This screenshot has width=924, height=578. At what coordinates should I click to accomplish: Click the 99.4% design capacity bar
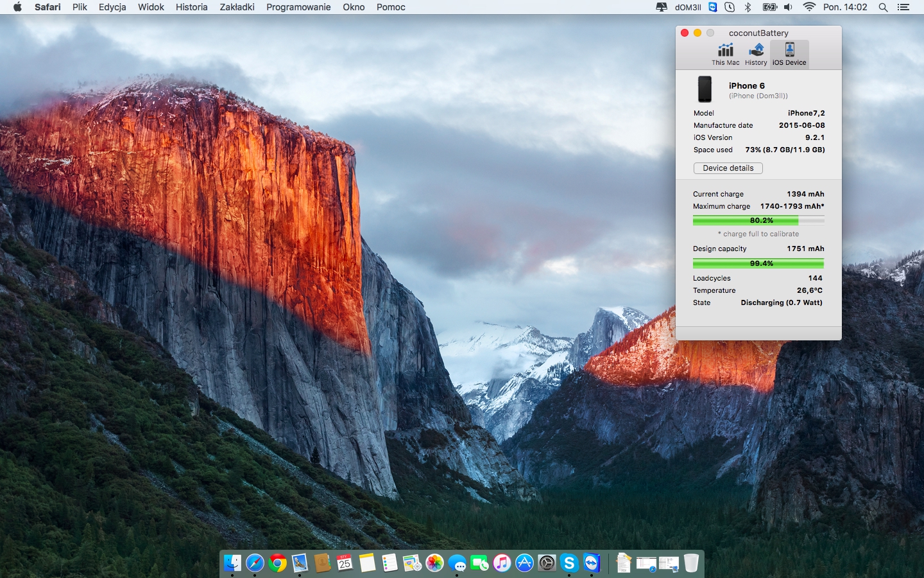(x=758, y=263)
